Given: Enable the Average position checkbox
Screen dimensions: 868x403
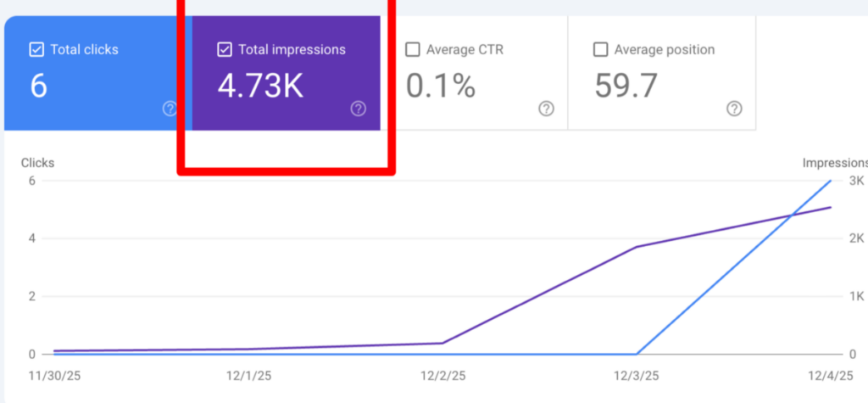Looking at the screenshot, I should pos(601,50).
